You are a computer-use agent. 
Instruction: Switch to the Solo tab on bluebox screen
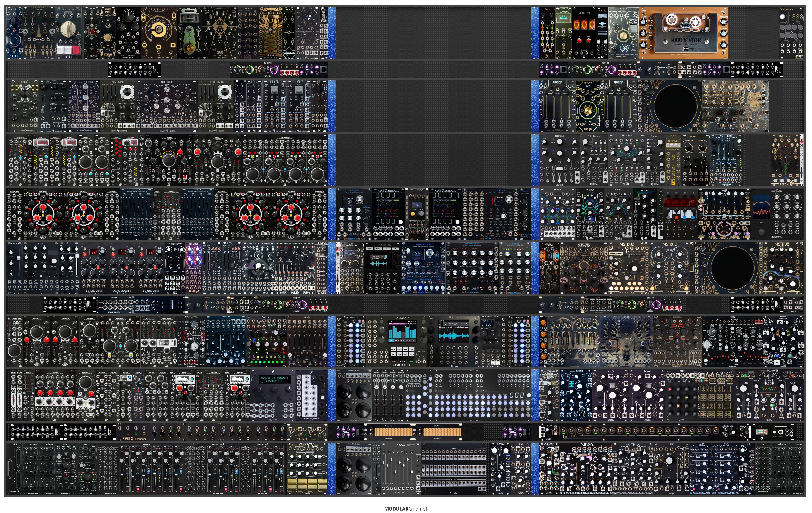click(x=402, y=341)
